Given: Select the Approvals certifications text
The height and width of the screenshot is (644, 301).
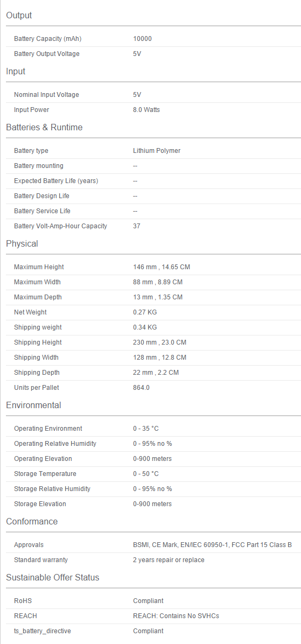Looking at the screenshot, I should [x=212, y=544].
